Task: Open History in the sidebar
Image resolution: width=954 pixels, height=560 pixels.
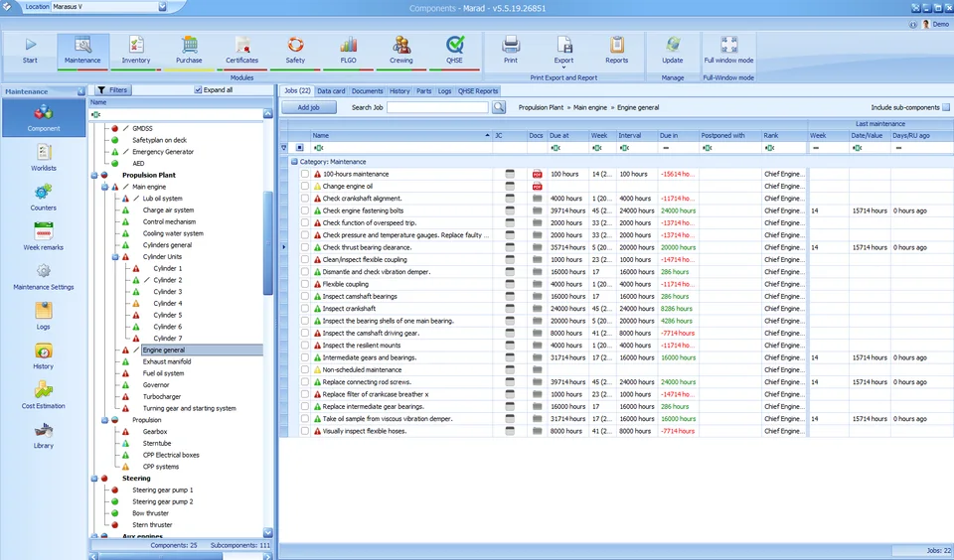Action: [x=44, y=355]
